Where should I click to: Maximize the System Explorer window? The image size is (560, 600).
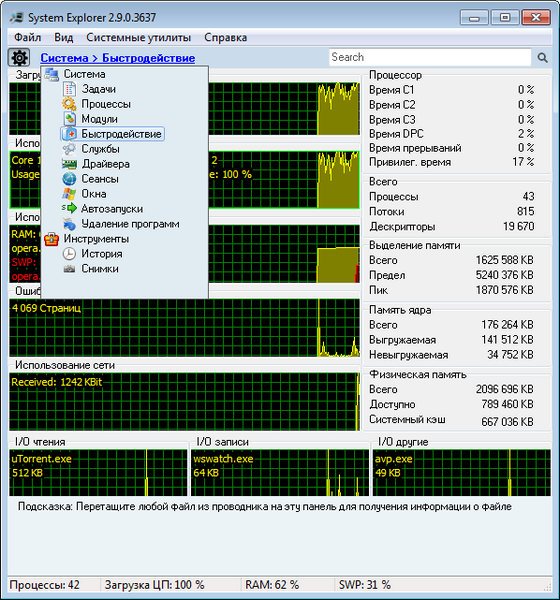[504, 18]
